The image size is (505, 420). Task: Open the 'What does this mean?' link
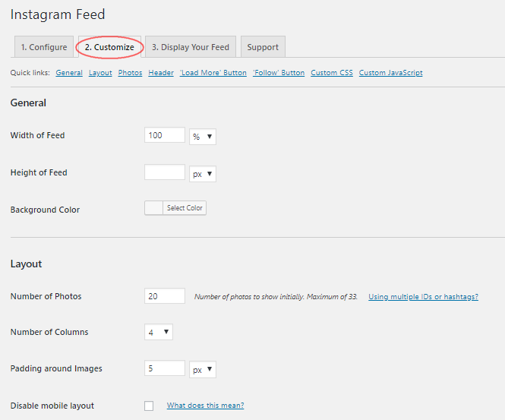(205, 405)
